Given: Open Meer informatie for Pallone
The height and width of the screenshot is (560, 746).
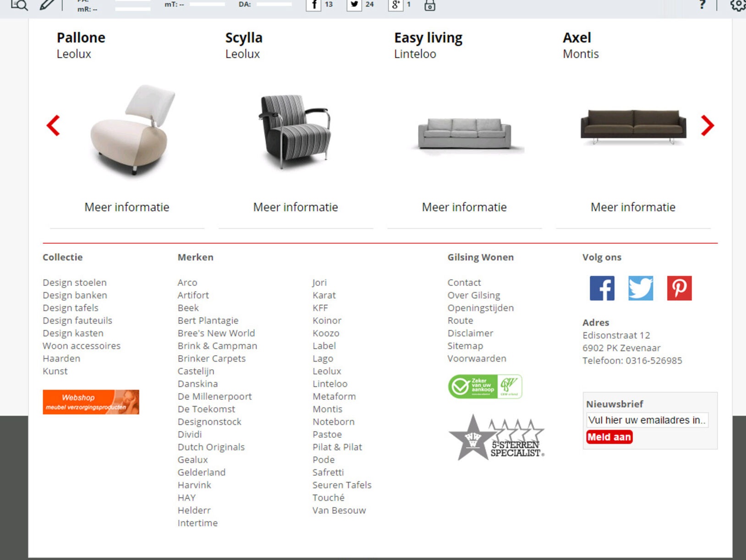Looking at the screenshot, I should tap(127, 207).
